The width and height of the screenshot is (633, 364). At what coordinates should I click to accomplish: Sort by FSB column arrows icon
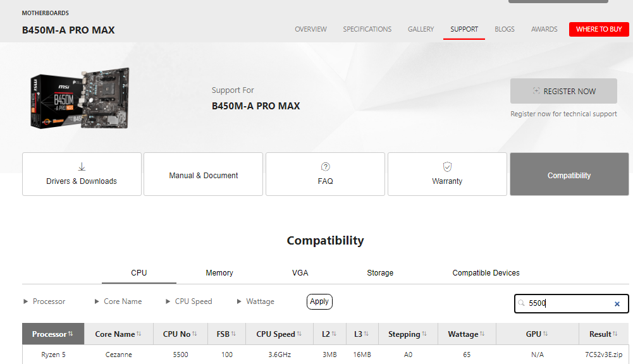pyautogui.click(x=233, y=334)
